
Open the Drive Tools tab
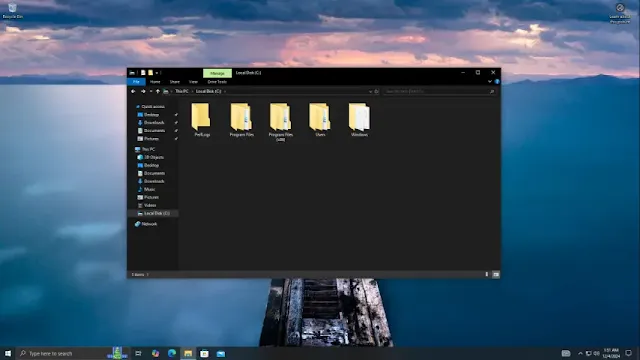[217, 82]
